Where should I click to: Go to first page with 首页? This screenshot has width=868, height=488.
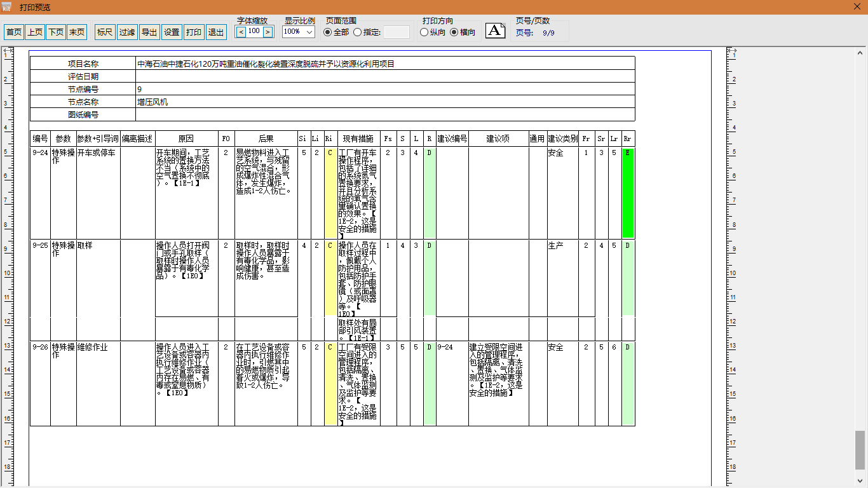pos(14,32)
